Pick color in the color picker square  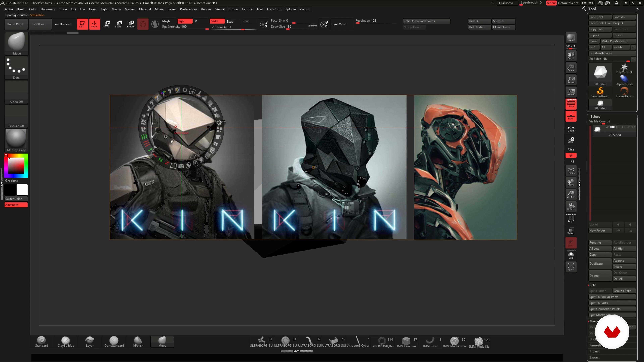click(x=16, y=166)
